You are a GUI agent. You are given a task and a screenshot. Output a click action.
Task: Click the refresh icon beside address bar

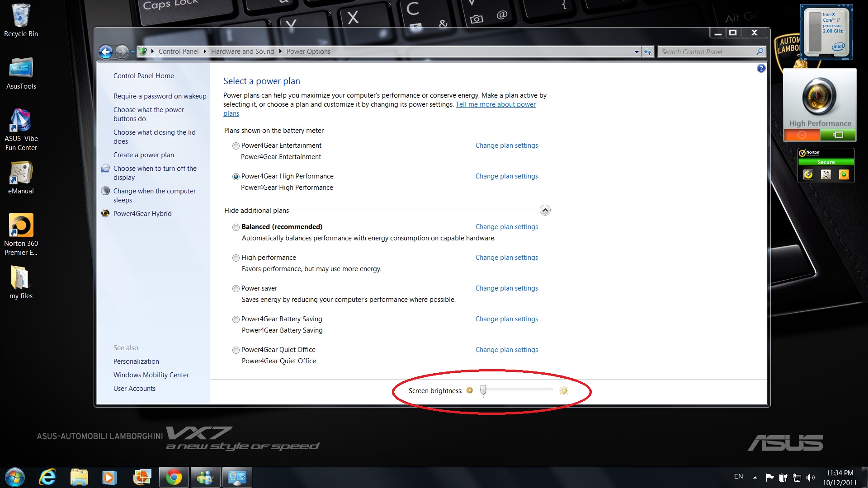pos(648,52)
